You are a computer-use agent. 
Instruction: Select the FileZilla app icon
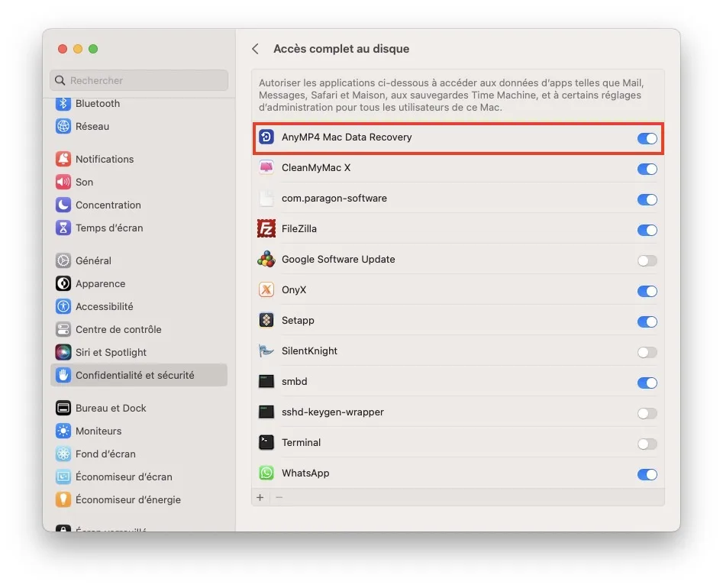pyautogui.click(x=266, y=230)
